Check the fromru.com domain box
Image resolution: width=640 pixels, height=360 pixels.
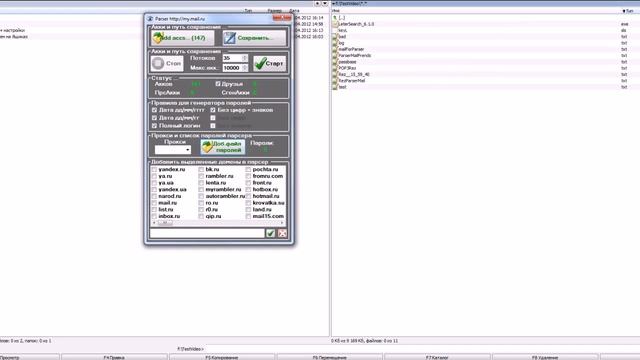click(248, 176)
